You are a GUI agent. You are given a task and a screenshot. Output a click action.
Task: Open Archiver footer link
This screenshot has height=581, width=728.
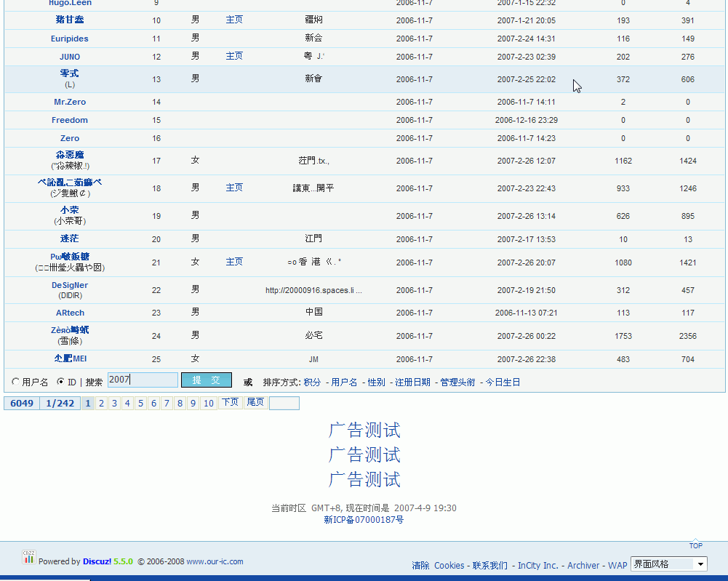(583, 565)
